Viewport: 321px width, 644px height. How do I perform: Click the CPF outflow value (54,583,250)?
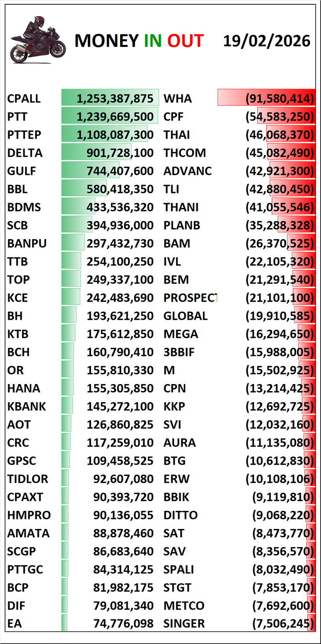click(280, 117)
